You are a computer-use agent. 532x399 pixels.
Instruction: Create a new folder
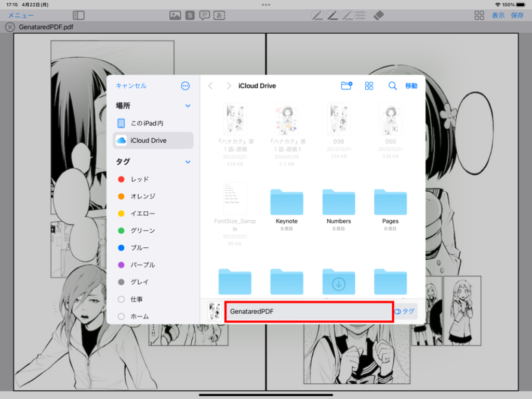[347, 86]
